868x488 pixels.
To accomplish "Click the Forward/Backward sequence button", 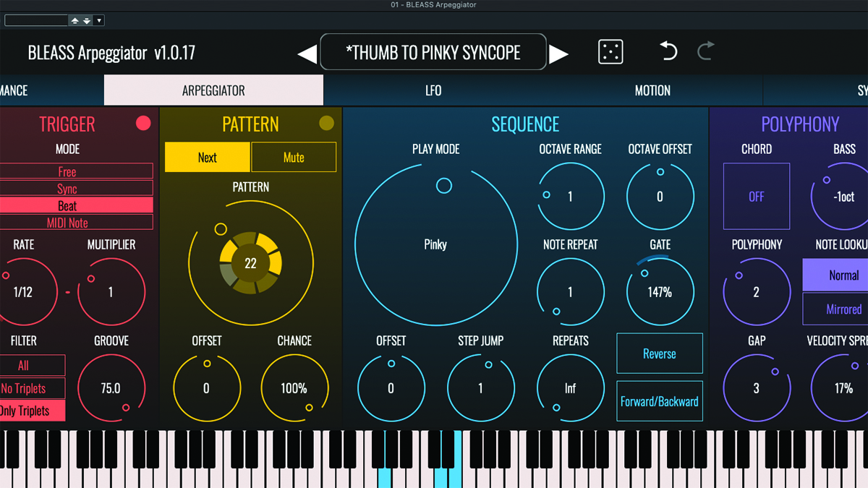I will [659, 401].
